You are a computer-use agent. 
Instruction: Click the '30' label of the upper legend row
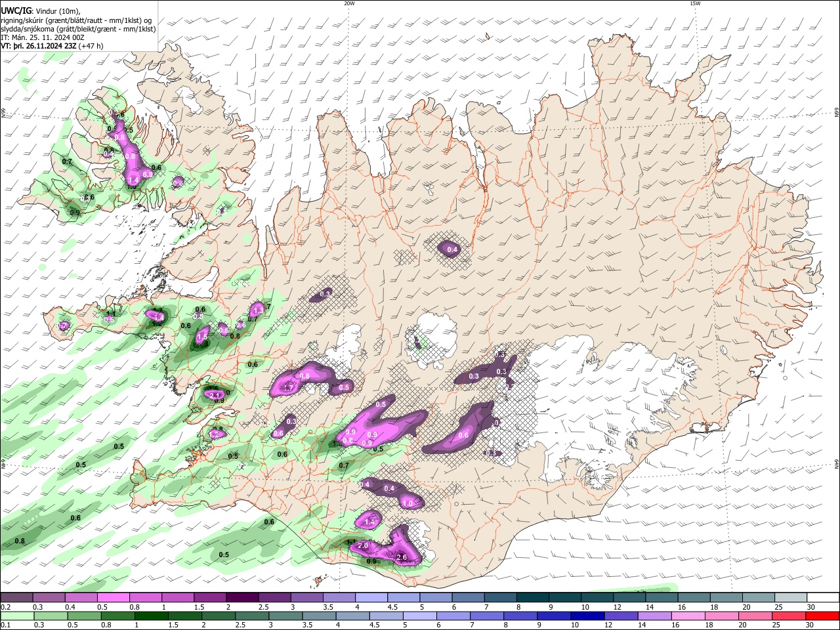pyautogui.click(x=810, y=607)
